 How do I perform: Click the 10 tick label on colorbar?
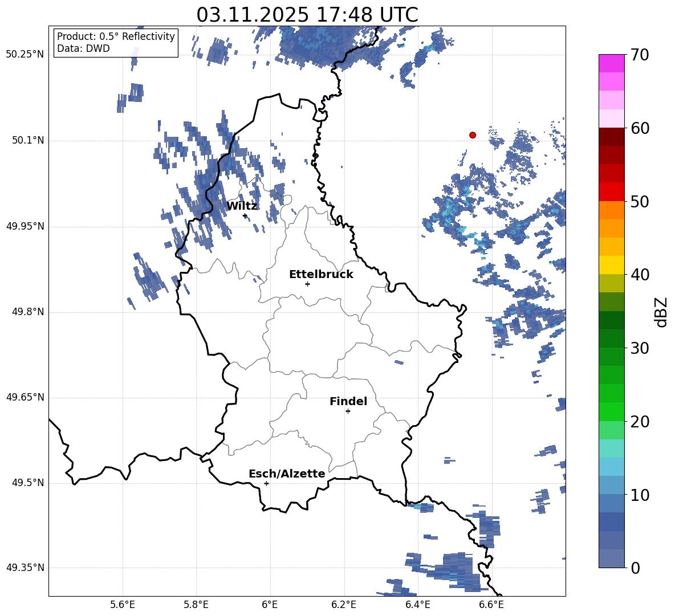tap(640, 495)
